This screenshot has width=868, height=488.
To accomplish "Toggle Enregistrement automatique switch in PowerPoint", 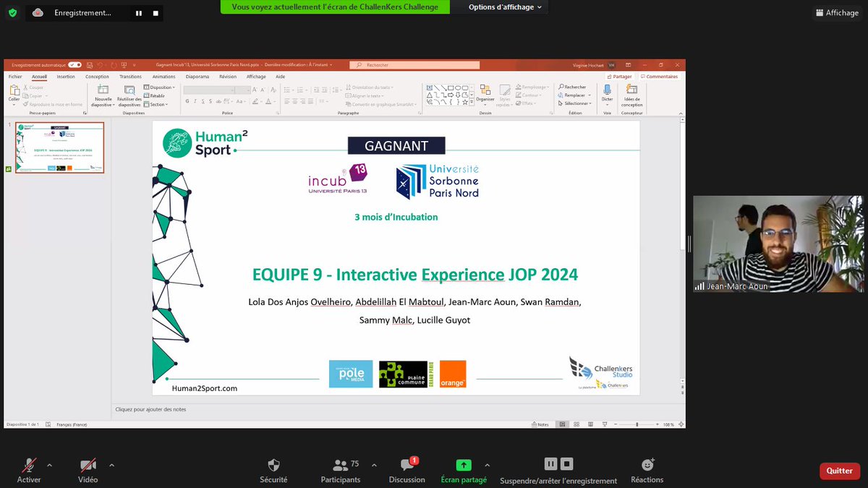I will coord(74,65).
